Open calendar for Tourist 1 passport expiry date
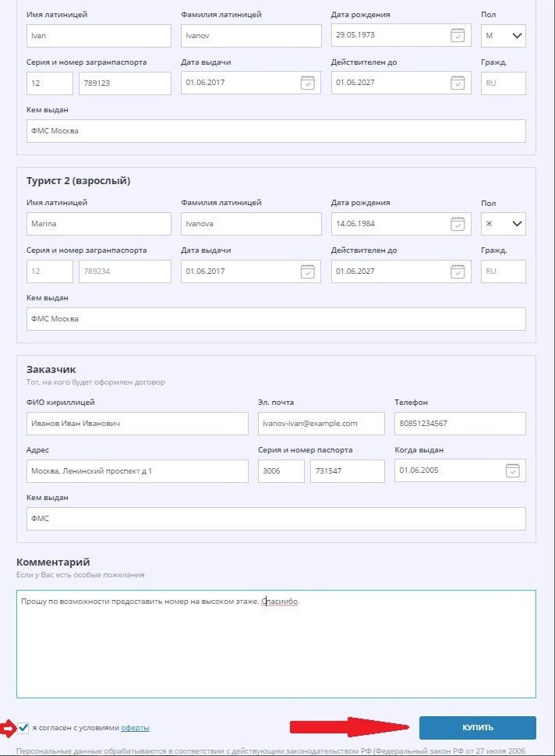Image resolution: width=555 pixels, height=756 pixels. point(458,83)
